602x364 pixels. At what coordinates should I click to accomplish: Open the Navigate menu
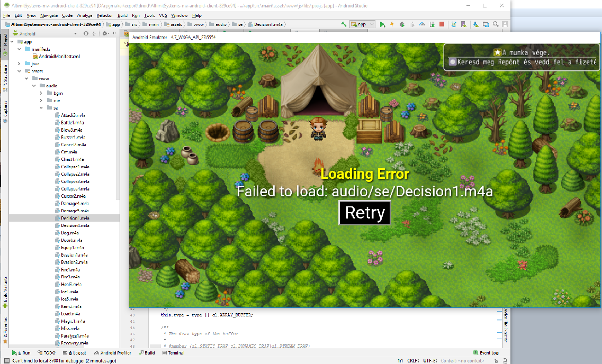click(49, 15)
